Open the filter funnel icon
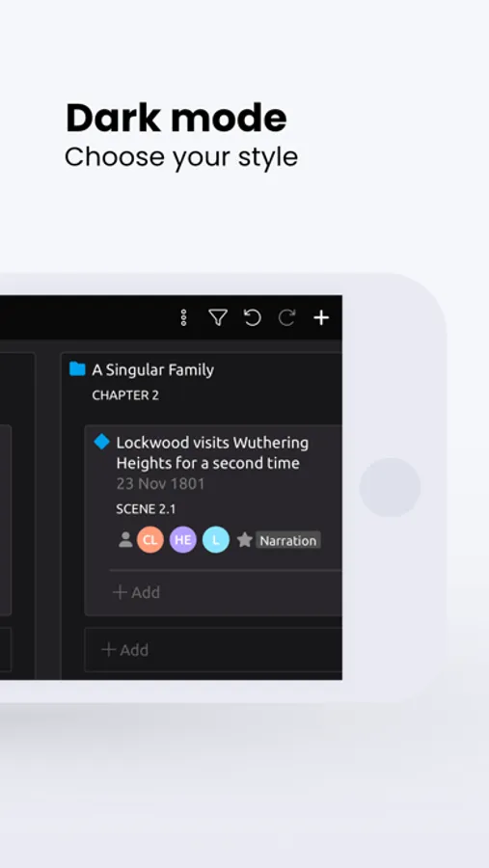 tap(218, 317)
